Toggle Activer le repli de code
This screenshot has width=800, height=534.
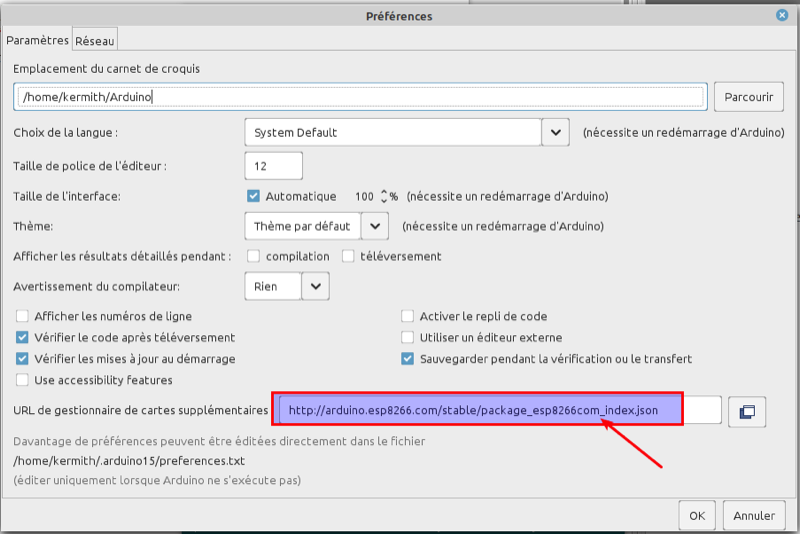[x=408, y=316]
